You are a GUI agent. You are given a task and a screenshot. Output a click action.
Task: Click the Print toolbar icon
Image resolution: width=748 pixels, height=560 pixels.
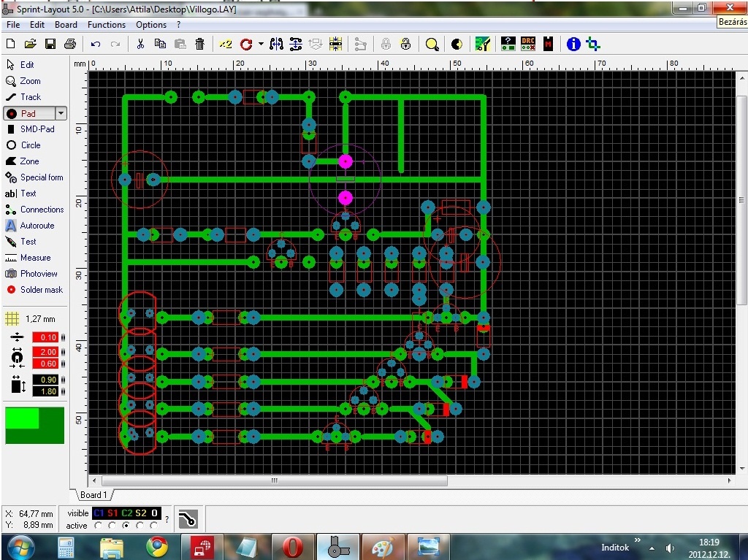[70, 45]
